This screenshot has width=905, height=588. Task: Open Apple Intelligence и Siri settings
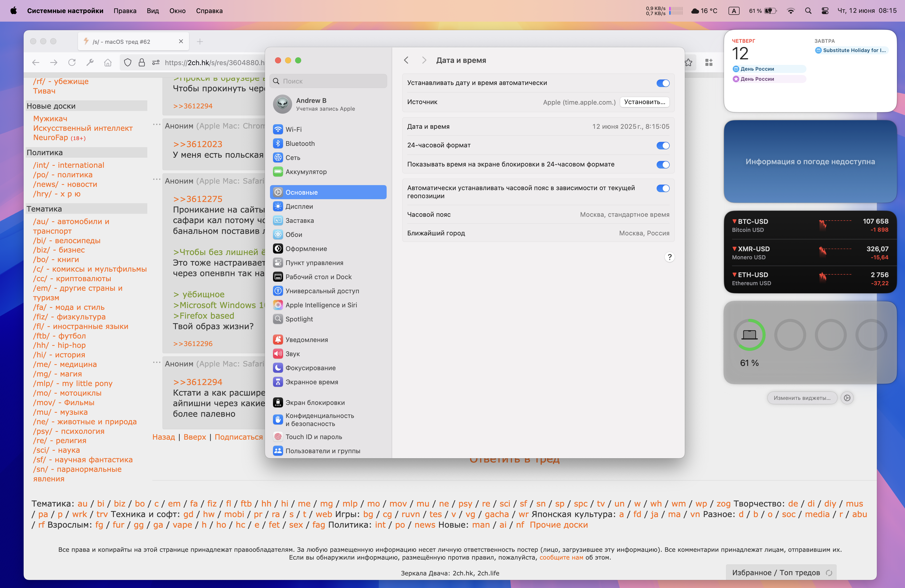[x=321, y=305]
